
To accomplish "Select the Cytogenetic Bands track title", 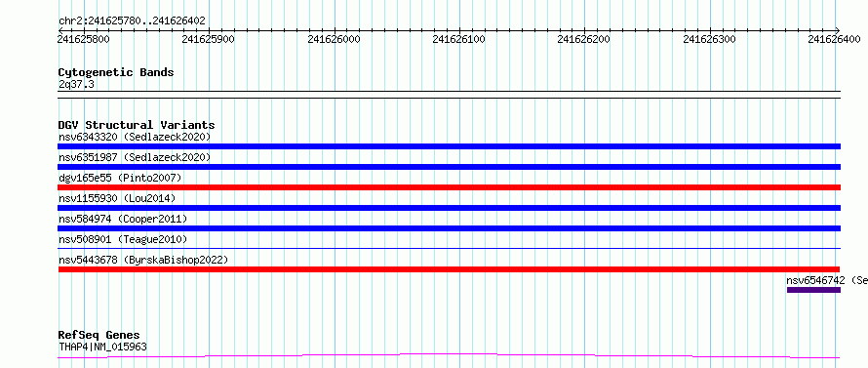I will [116, 72].
